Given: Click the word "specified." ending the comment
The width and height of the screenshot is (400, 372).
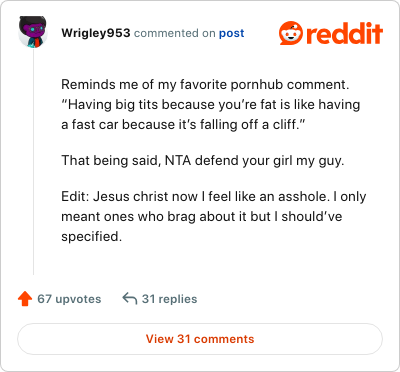Looking at the screenshot, I should [x=91, y=237].
